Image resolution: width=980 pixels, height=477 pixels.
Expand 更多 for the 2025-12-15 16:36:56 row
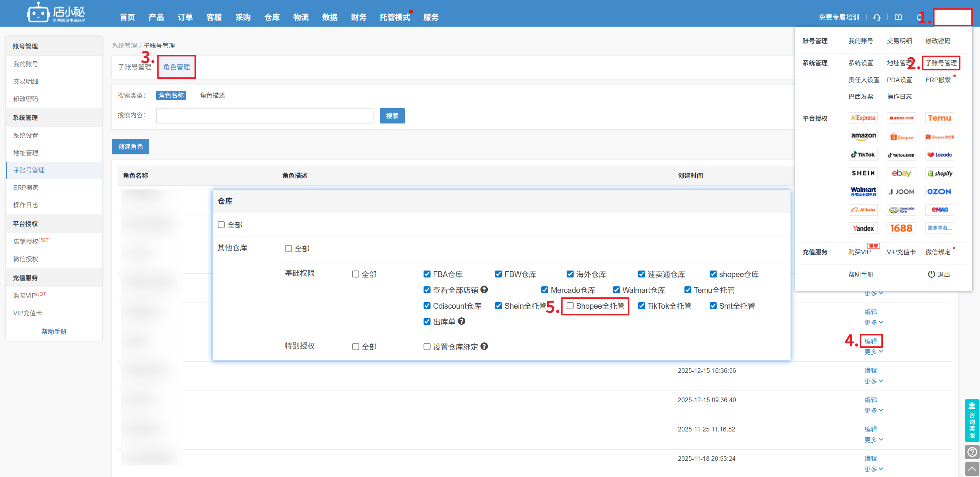(x=874, y=381)
